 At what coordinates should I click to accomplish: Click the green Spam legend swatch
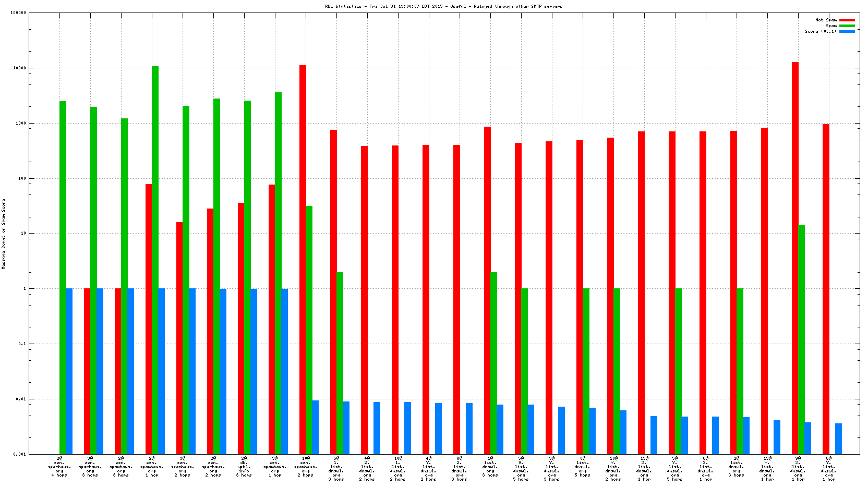point(847,26)
